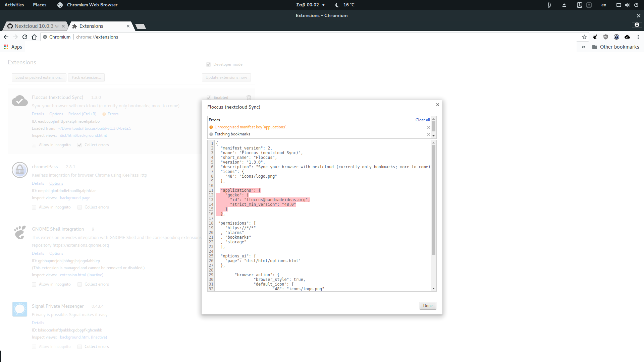Click 'Clear all' errors link

coord(423,120)
